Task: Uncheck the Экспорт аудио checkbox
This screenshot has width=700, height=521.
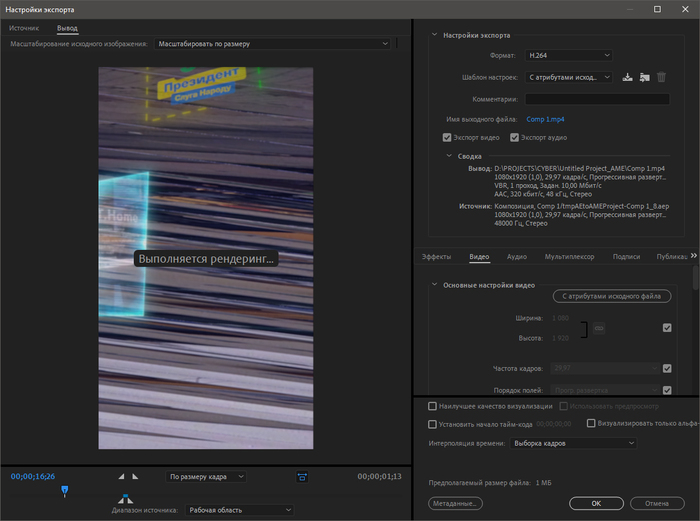Action: click(515, 137)
